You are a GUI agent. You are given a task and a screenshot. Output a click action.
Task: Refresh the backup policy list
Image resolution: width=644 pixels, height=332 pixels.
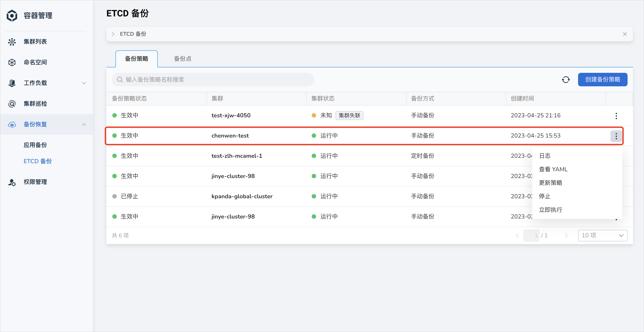566,80
